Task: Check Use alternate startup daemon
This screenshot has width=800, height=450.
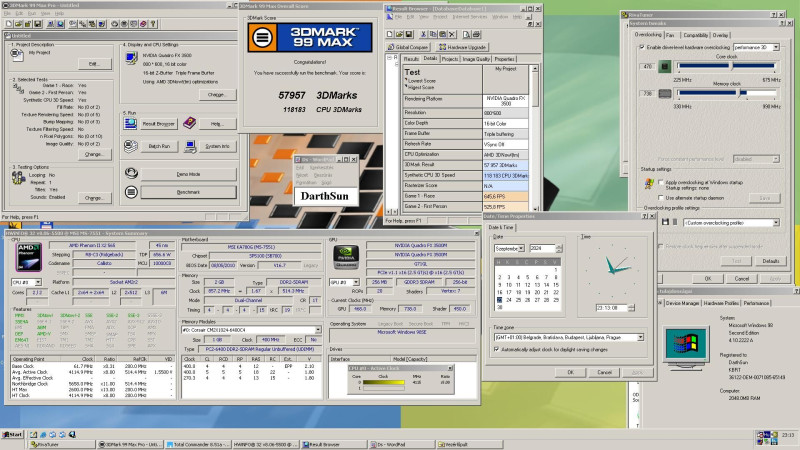Action: point(661,197)
